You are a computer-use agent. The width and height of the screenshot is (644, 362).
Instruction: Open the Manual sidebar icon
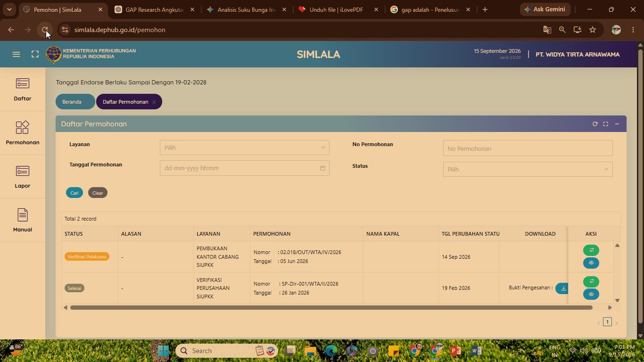coord(23,221)
